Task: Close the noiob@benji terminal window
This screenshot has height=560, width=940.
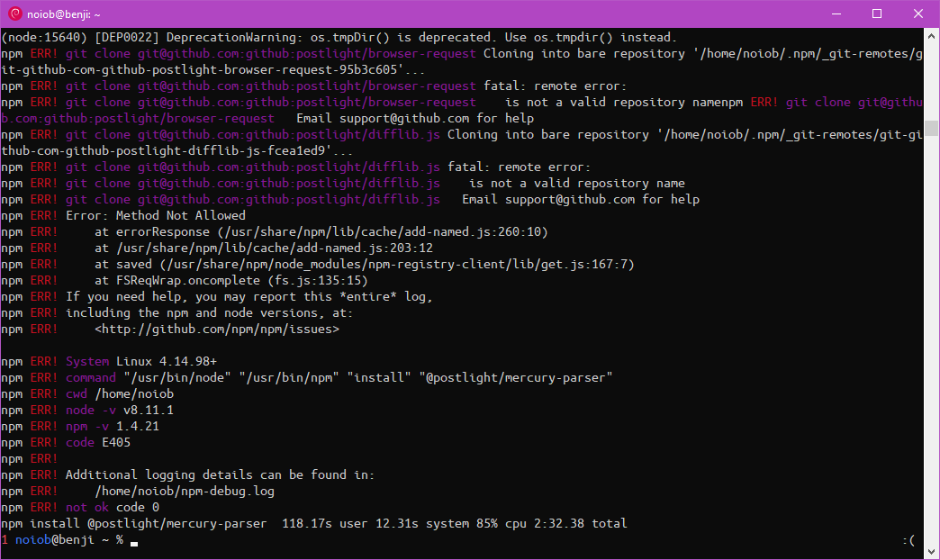Action: click(918, 14)
